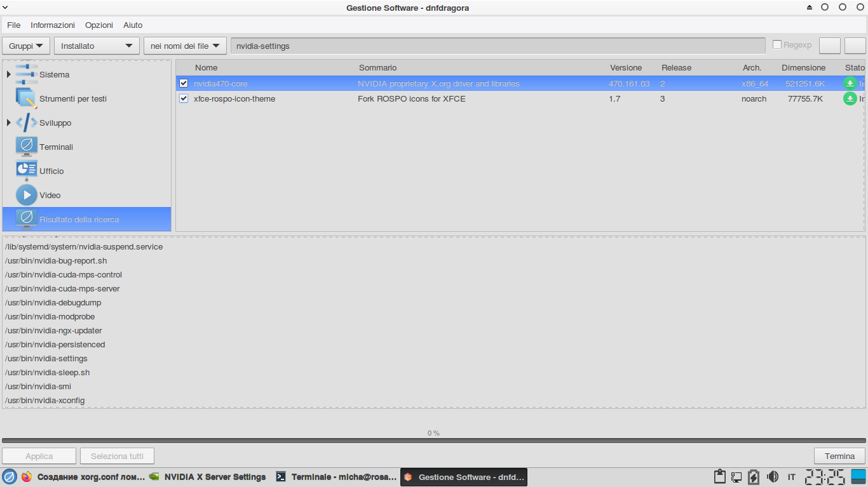Screen dimensions: 868x487
Task: Click the /usr/bin/nvidia-modprobe line
Action: [50, 316]
